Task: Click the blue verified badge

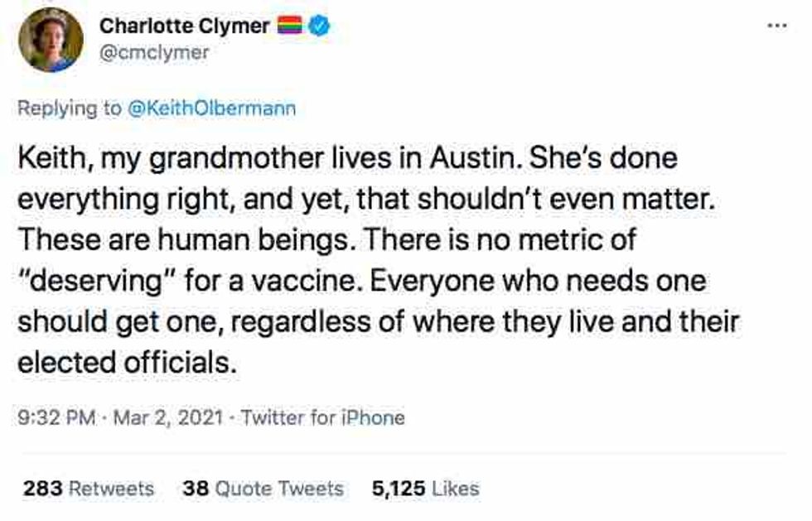Action: pyautogui.click(x=321, y=27)
